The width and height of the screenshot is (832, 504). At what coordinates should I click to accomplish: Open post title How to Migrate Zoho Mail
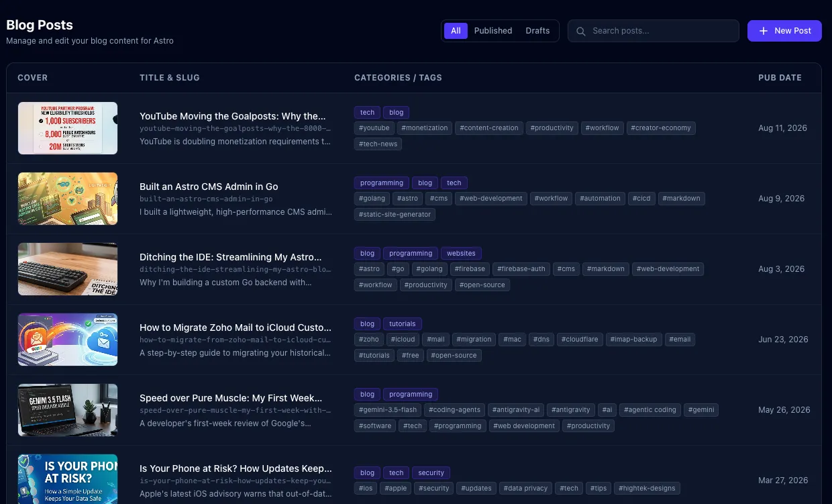(x=236, y=327)
